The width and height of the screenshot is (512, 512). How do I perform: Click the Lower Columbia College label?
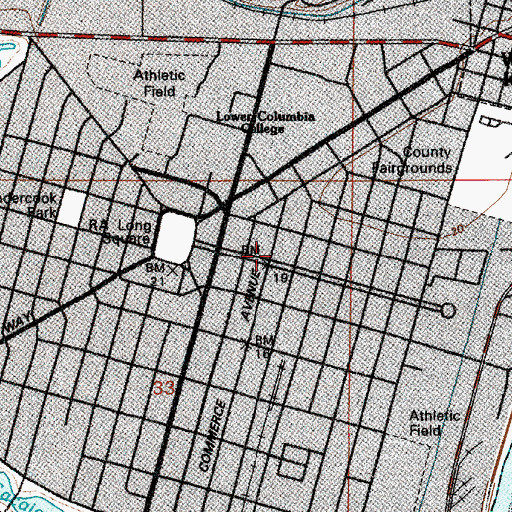pyautogui.click(x=265, y=122)
